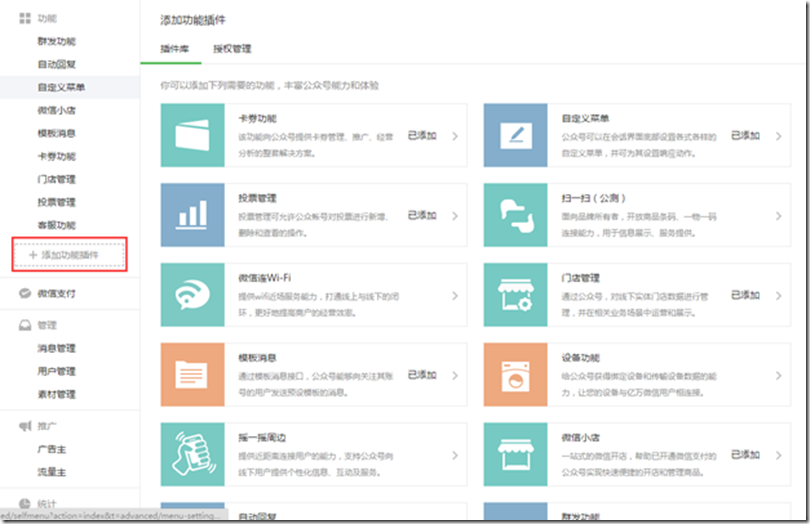Open 微信支付 in the sidebar
Screen dimensions: 810x524
[x=56, y=294]
